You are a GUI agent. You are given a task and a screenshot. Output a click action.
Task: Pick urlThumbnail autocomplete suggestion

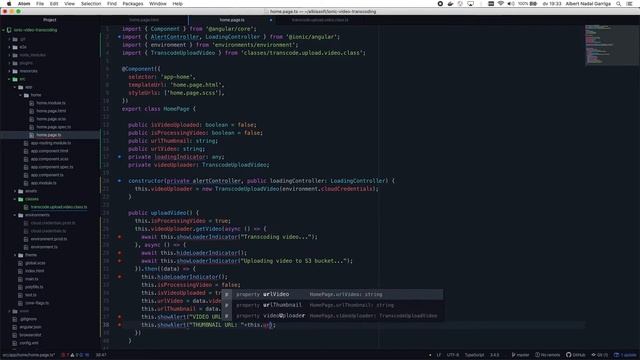click(x=332, y=305)
